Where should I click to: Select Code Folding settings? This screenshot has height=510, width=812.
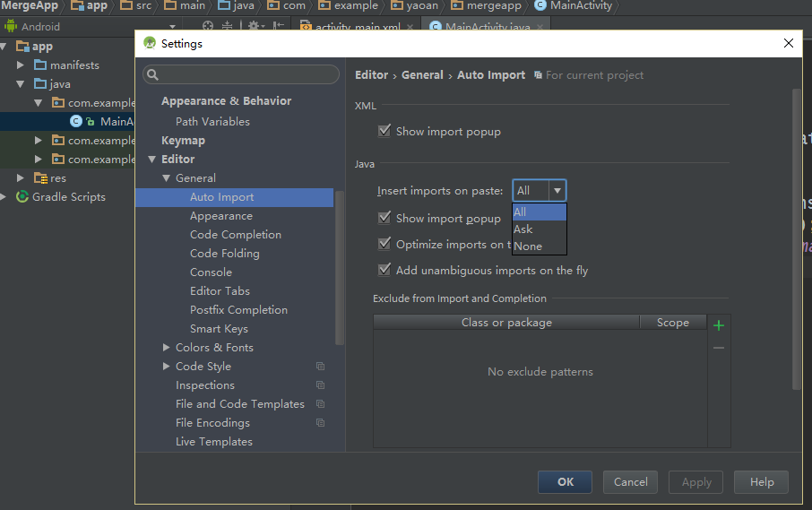pyautogui.click(x=225, y=253)
